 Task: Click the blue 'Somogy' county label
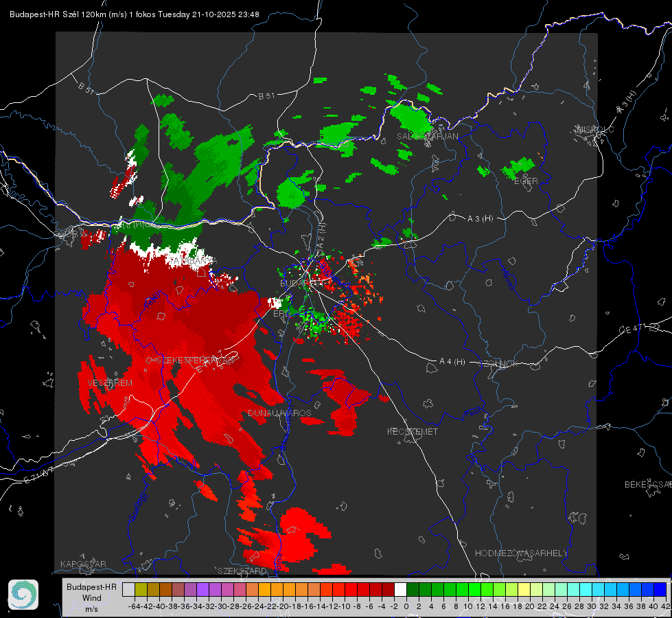tap(139, 507)
